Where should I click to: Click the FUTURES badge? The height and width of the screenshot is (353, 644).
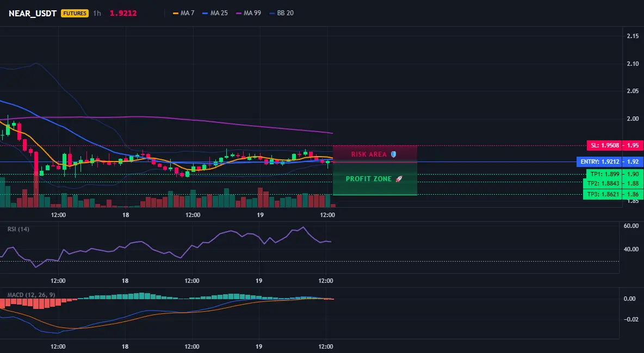[75, 13]
